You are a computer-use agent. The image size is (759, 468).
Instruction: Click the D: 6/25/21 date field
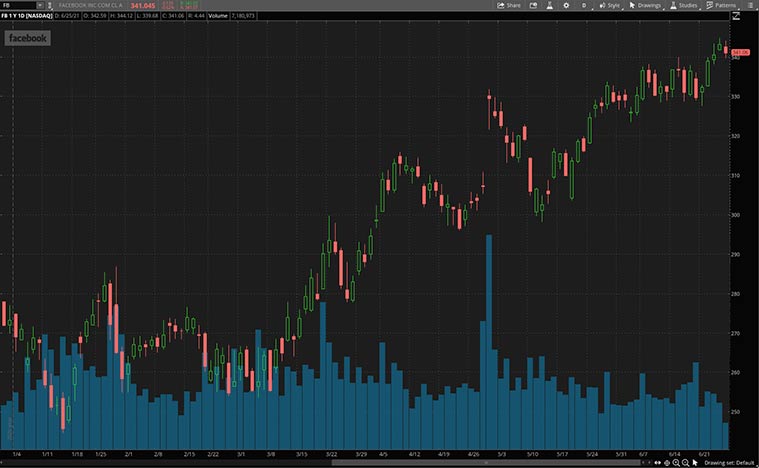[67, 16]
